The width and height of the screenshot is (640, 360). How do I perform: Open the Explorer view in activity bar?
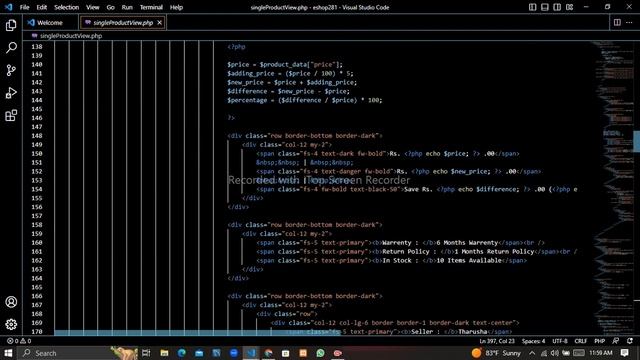pyautogui.click(x=11, y=25)
